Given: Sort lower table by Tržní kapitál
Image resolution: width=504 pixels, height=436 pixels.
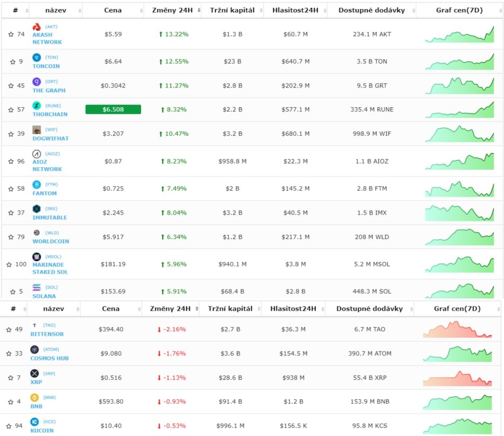Looking at the screenshot, I should (x=230, y=309).
